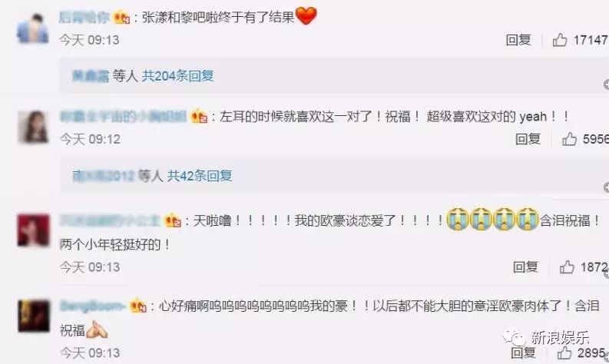Open second commenter's avatar photo

pyautogui.click(x=33, y=127)
